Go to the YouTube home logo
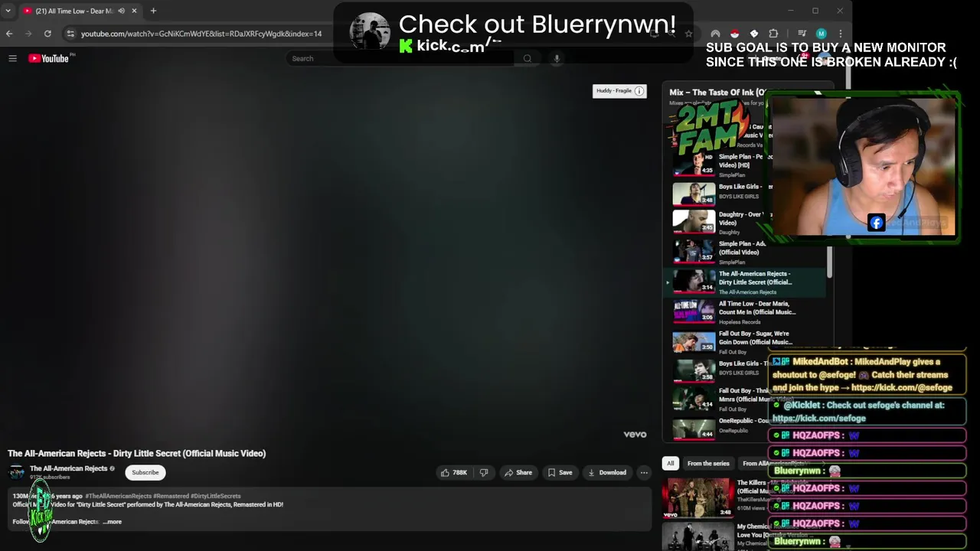The image size is (980, 551). (49, 58)
